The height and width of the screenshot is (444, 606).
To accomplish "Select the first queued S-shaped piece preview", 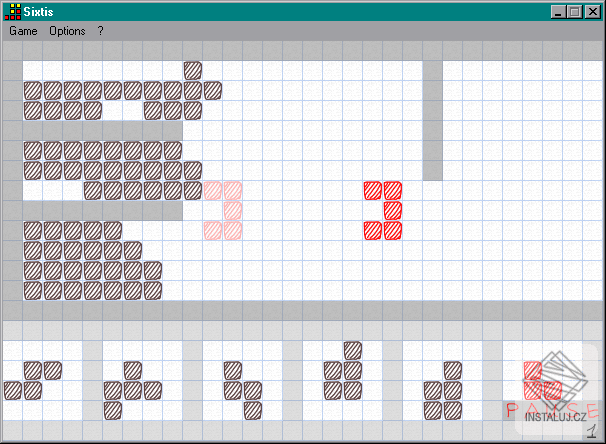I will (x=32, y=381).
